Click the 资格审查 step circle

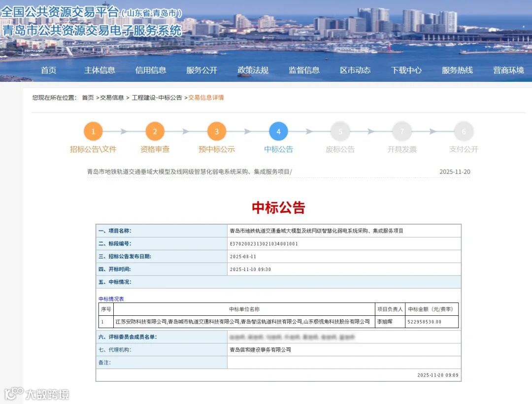(155, 132)
